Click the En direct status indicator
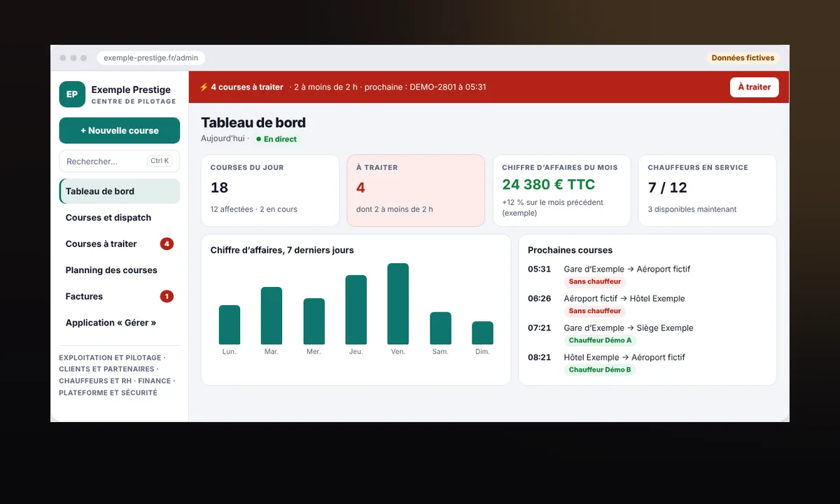Viewport: 840px width, 504px height. pyautogui.click(x=276, y=139)
